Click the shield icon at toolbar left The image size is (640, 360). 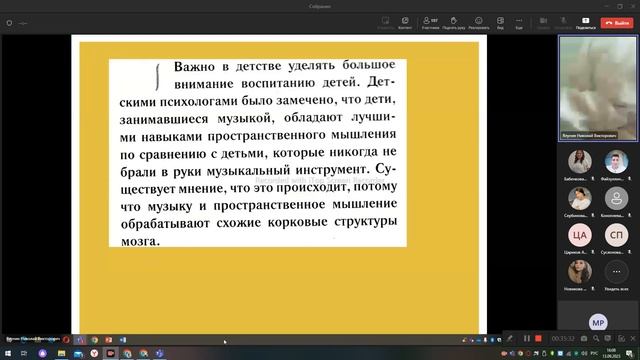pos(9,23)
